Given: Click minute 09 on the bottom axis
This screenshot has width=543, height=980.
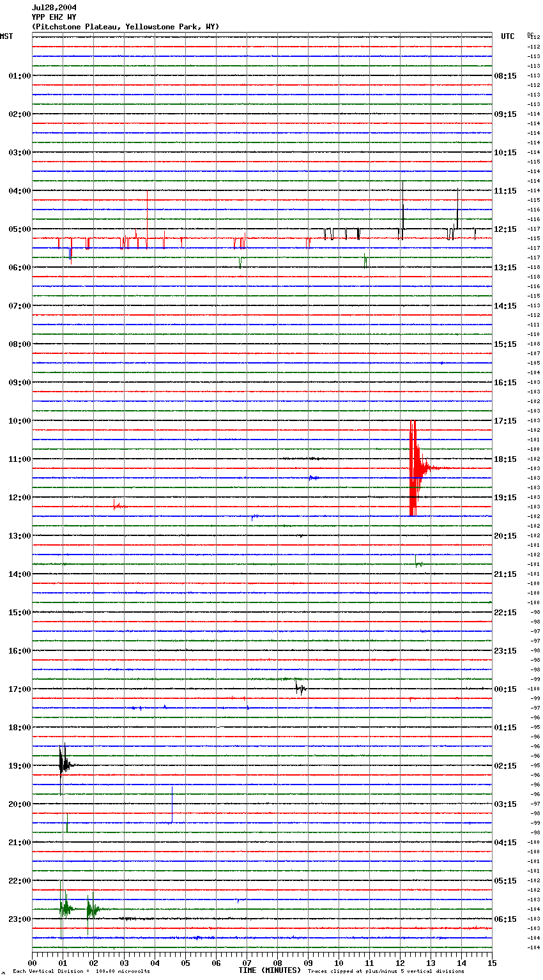Looking at the screenshot, I should (x=308, y=963).
